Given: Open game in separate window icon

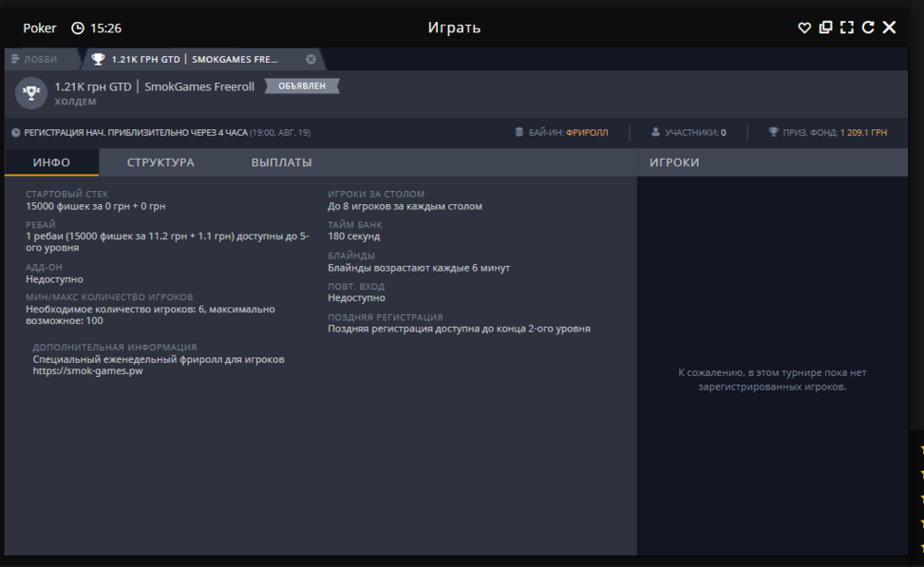Looking at the screenshot, I should (825, 28).
